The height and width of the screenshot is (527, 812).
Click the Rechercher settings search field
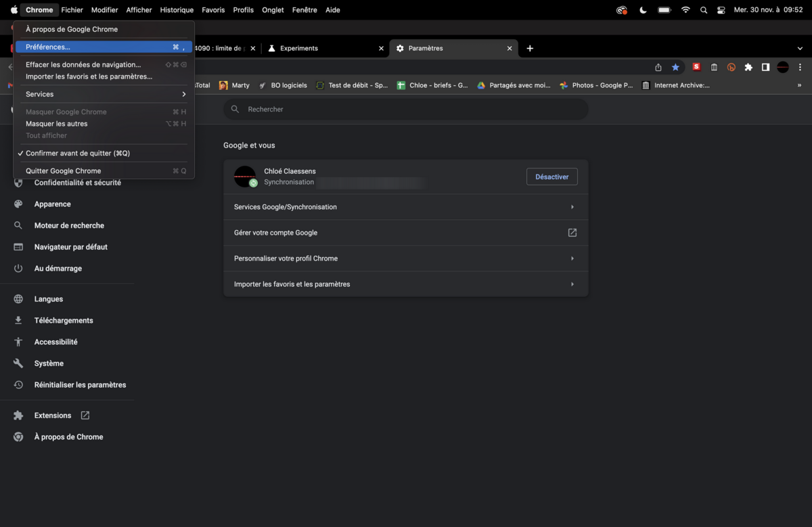(x=406, y=109)
